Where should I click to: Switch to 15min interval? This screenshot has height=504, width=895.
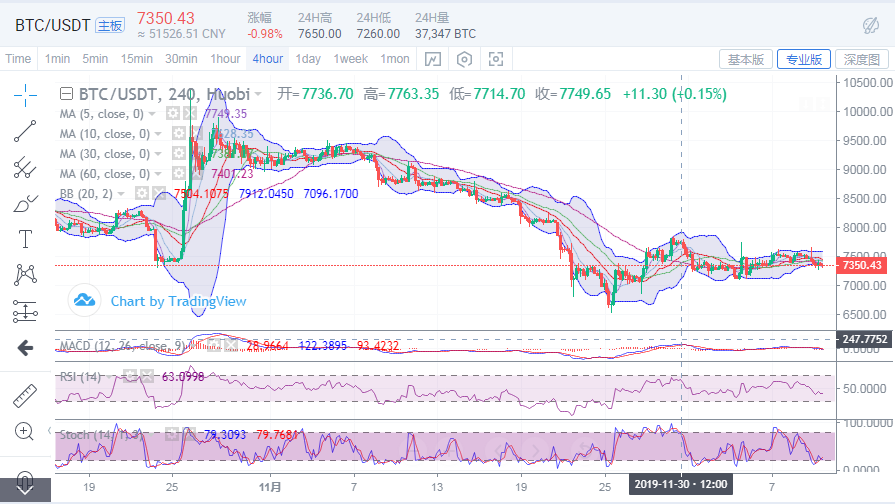[136, 59]
